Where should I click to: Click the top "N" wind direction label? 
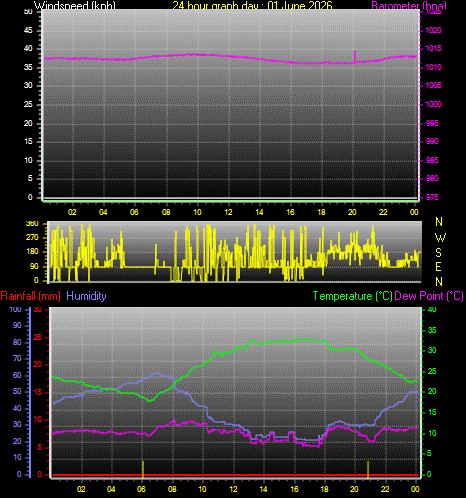pyautogui.click(x=439, y=222)
